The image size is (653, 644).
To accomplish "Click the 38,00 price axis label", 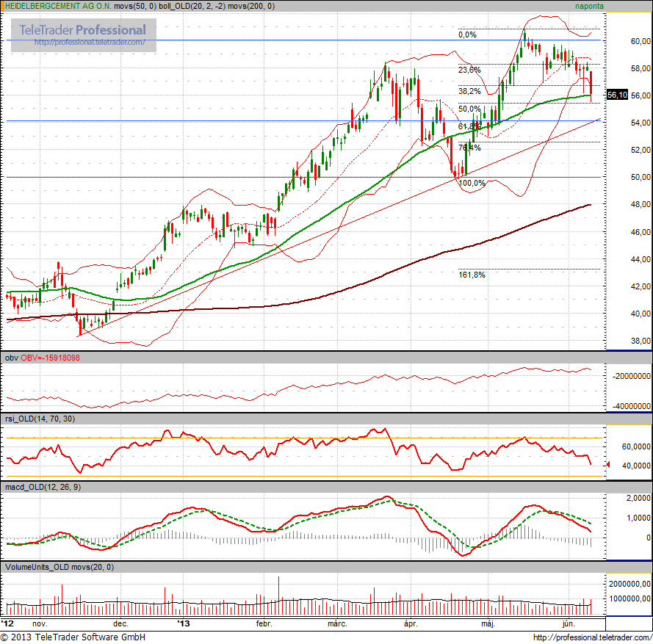I will (x=641, y=341).
